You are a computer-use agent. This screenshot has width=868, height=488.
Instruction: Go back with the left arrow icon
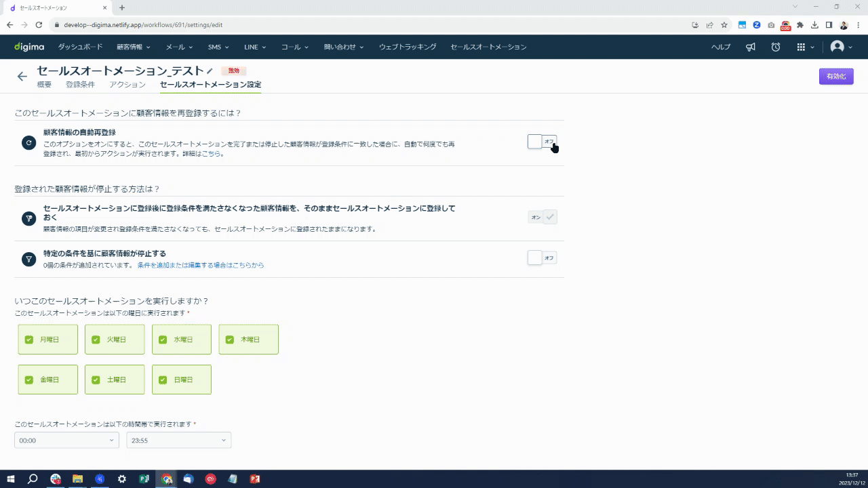tap(22, 76)
